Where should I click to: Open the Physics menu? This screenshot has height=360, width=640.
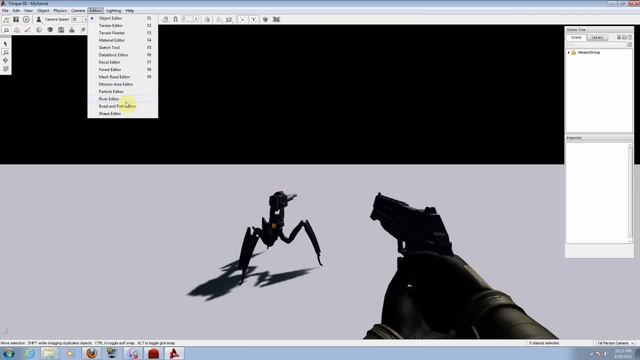point(60,11)
